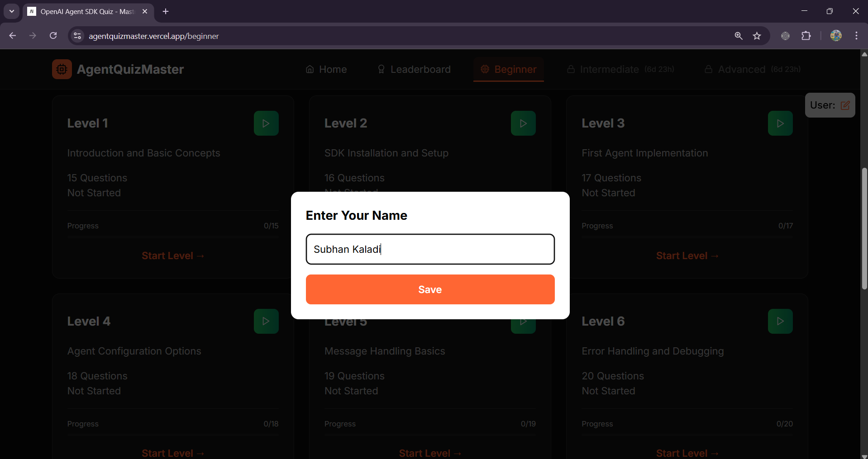Open the Home nav link
The height and width of the screenshot is (459, 868).
(x=326, y=69)
